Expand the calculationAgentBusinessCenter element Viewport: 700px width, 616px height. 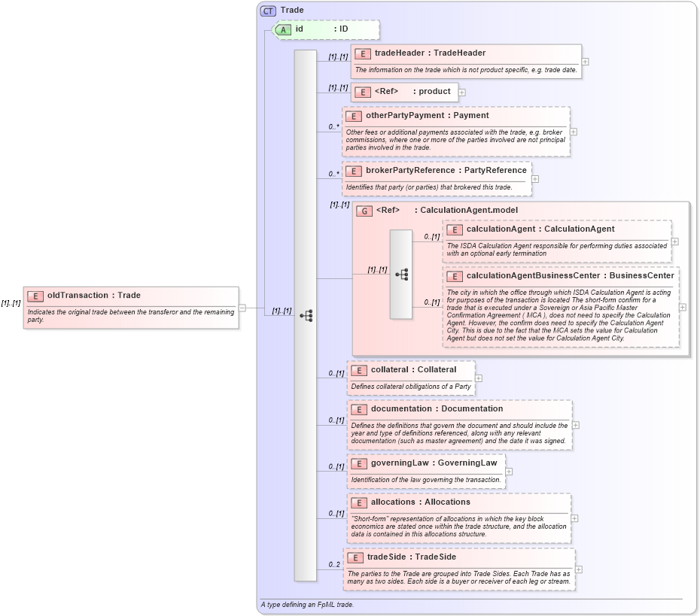tap(682, 307)
